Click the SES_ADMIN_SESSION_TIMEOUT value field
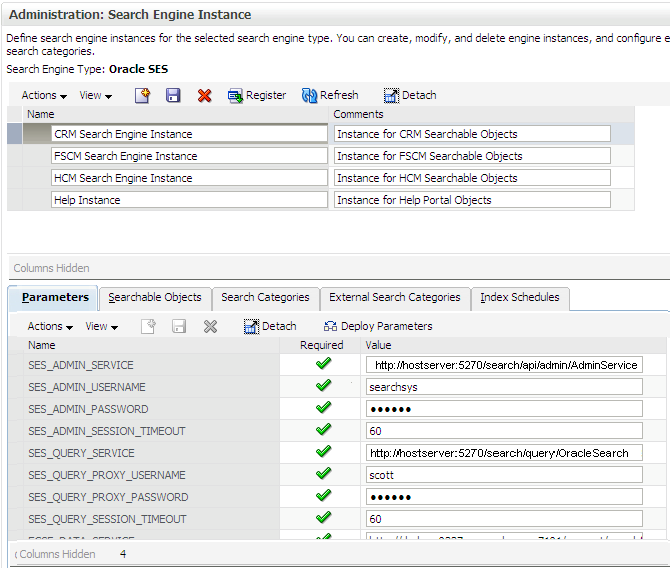 click(504, 431)
